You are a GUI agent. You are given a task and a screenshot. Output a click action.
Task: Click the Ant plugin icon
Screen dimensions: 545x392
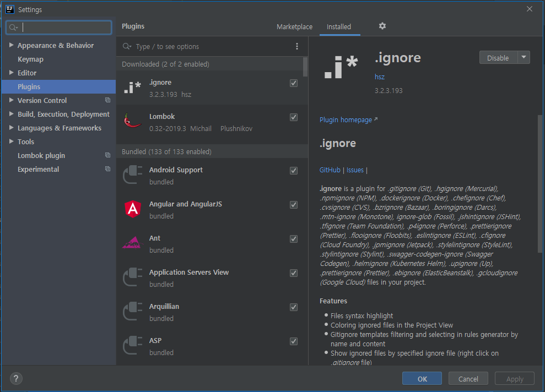[x=133, y=243]
